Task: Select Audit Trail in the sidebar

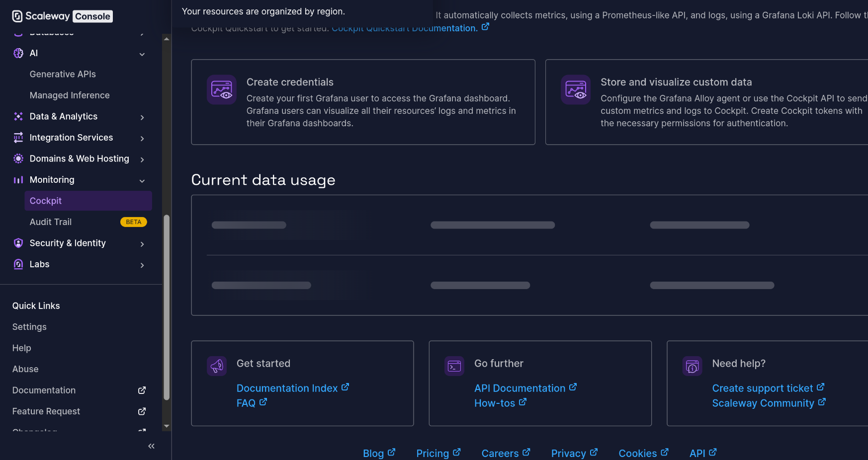Action: coord(50,222)
